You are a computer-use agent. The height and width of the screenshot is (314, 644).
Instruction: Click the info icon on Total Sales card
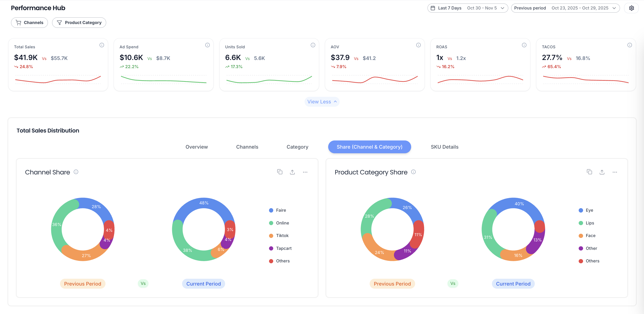pos(102,45)
